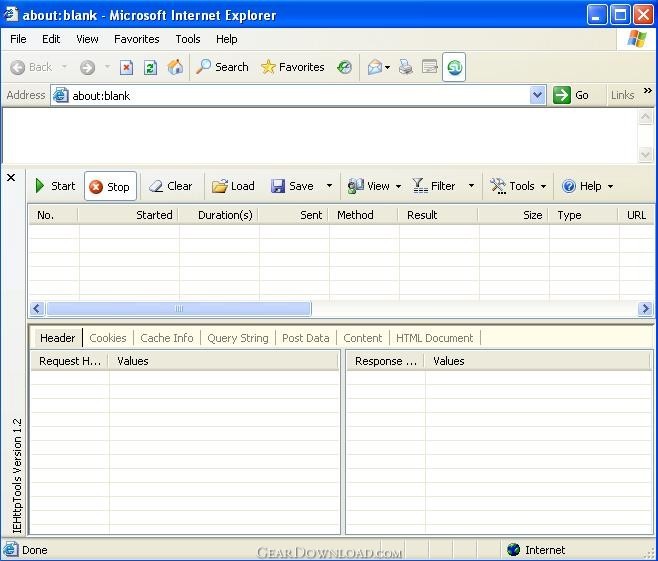Click the about:blank address field
The width and height of the screenshot is (658, 561).
click(x=290, y=95)
